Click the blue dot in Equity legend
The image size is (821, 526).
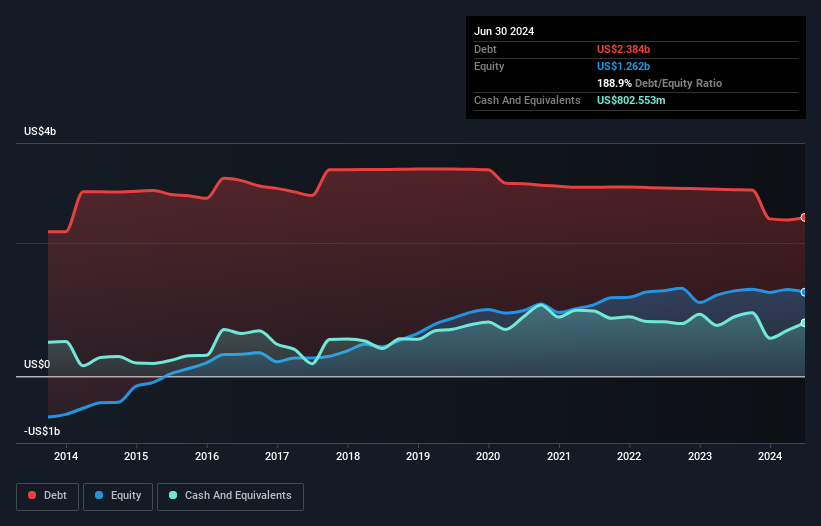(99, 495)
